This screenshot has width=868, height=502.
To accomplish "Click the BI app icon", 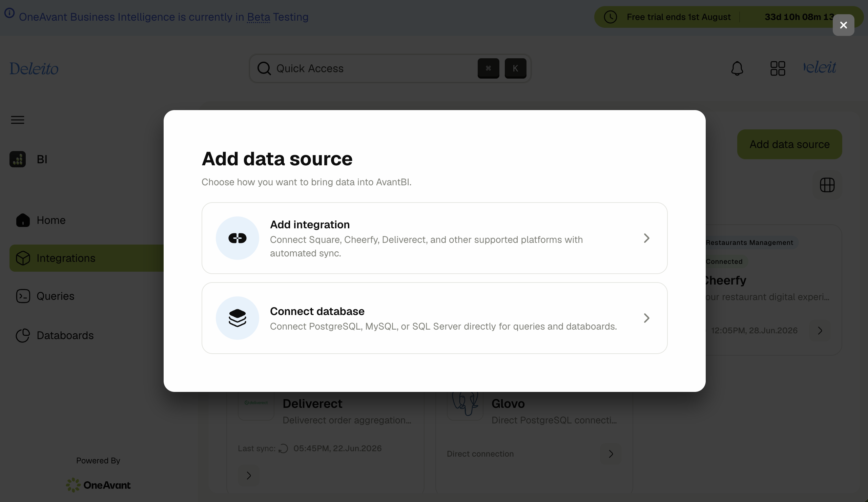I will point(18,159).
